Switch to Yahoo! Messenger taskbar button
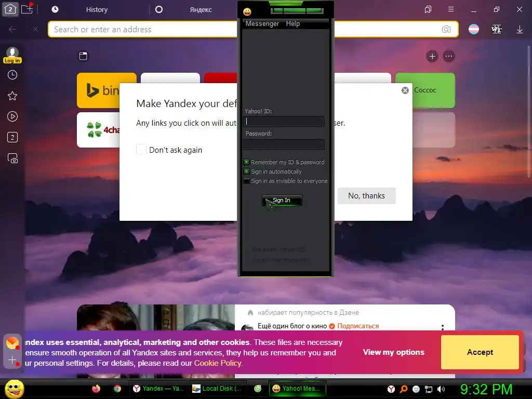The image size is (532, 399). (297, 389)
